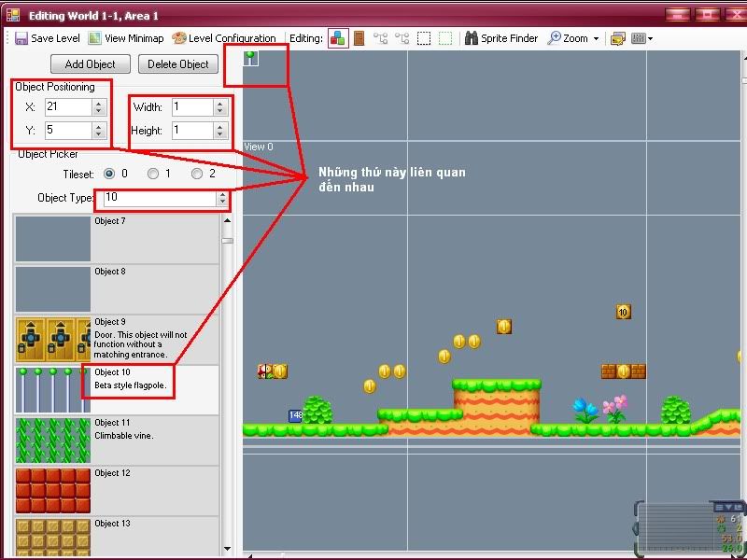Click the Width spinner arrows
This screenshot has height=560, width=747.
(220, 106)
